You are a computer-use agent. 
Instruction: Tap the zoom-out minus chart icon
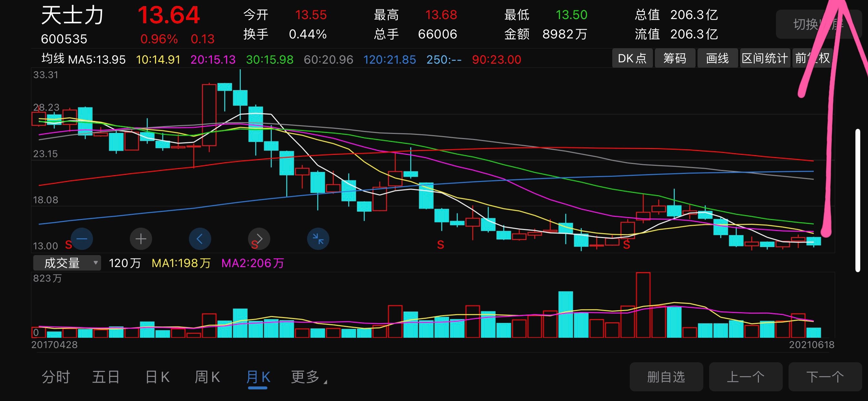pos(82,239)
